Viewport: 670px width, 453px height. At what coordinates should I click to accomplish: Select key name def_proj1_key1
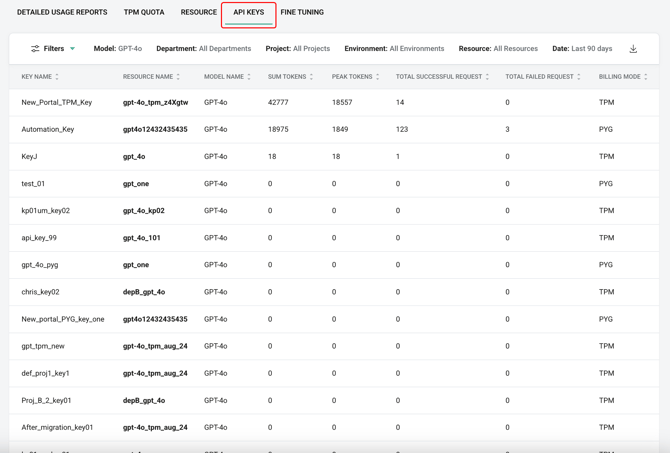tap(45, 374)
